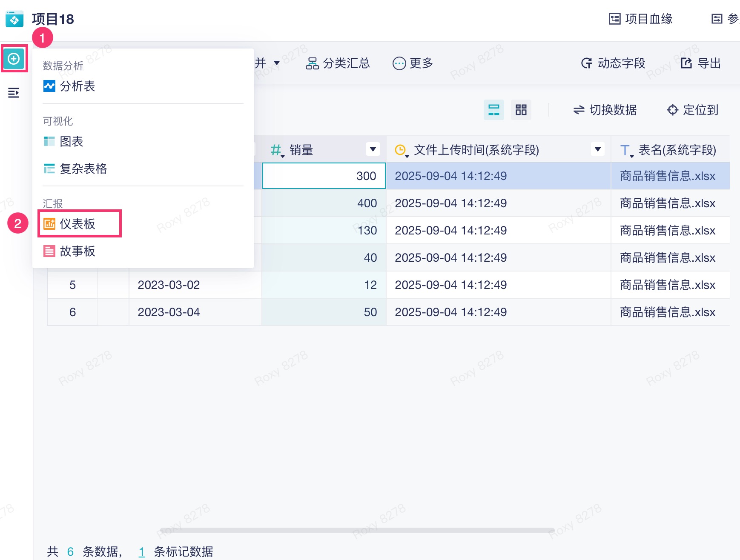
Task: Click the total record count 6
Action: click(x=71, y=552)
